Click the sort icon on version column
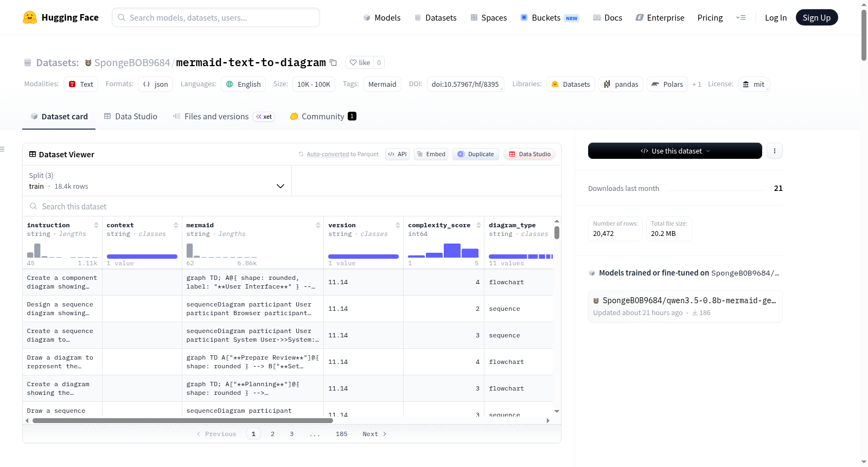 pos(398,225)
